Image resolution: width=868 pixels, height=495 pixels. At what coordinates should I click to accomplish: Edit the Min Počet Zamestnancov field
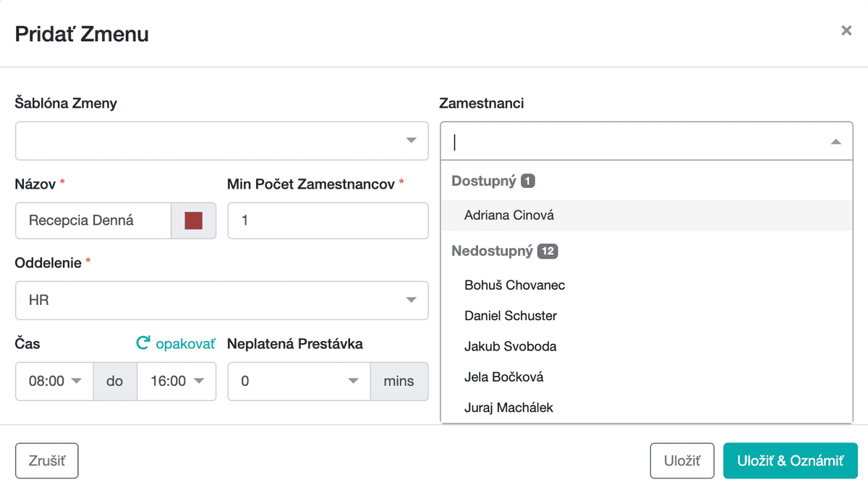pos(328,220)
